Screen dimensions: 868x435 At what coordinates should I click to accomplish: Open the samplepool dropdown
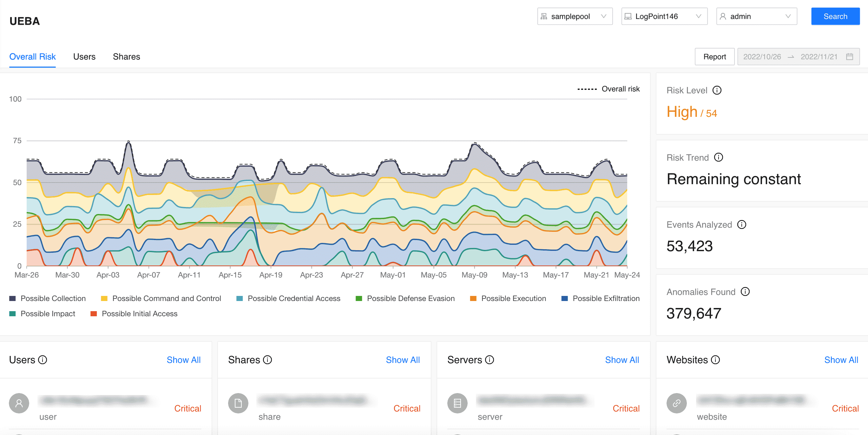[575, 16]
